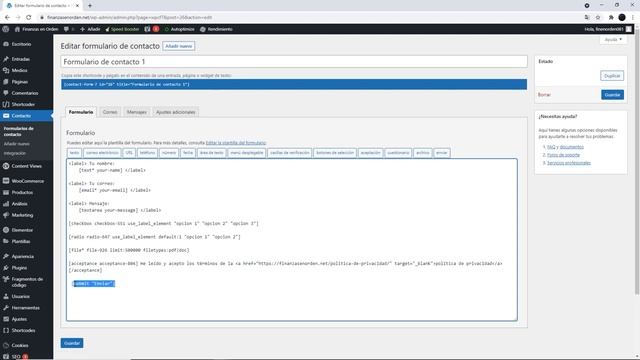The width and height of the screenshot is (640, 360).
Task: Open WooCommerce in sidebar
Action: click(x=27, y=181)
